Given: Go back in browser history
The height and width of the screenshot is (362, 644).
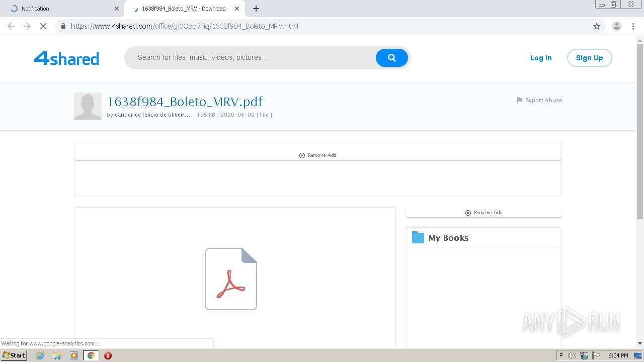Looking at the screenshot, I should (11, 26).
